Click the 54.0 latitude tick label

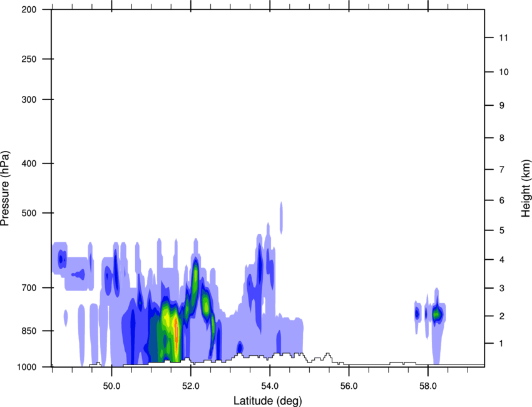point(270,386)
